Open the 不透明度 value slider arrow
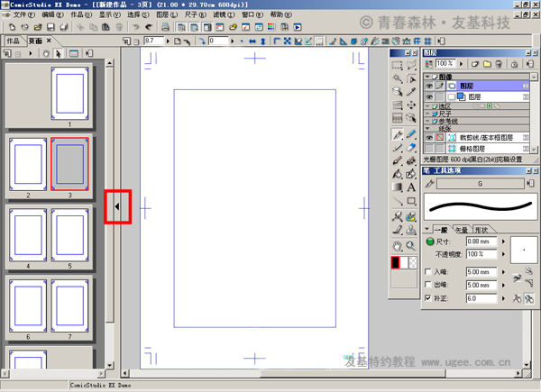Image resolution: width=541 pixels, height=392 pixels. coord(503,254)
